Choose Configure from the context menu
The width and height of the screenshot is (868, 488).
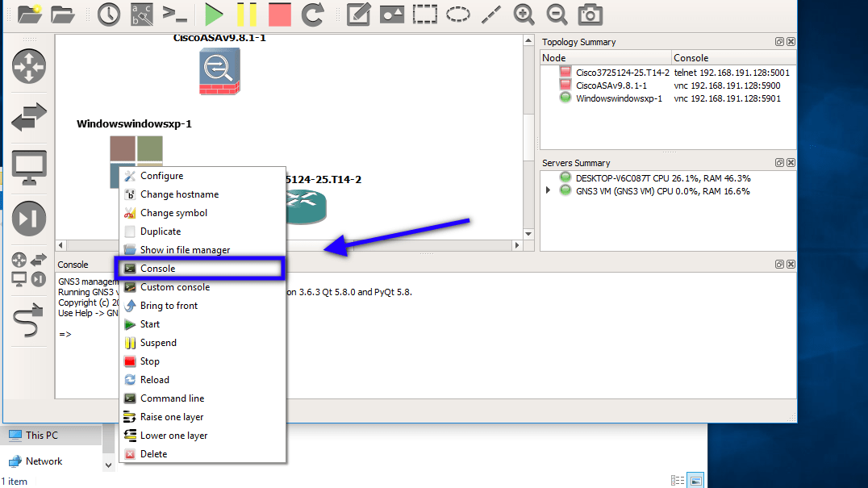point(203,176)
